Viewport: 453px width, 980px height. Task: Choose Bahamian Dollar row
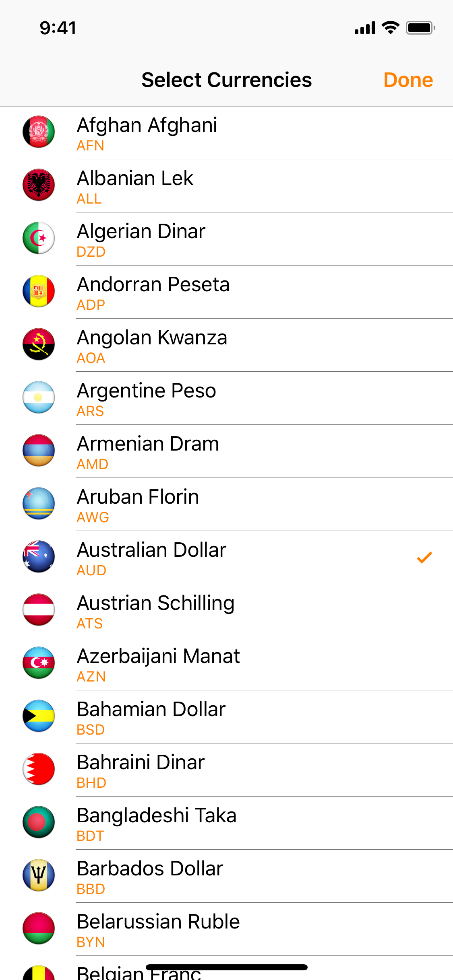click(226, 717)
